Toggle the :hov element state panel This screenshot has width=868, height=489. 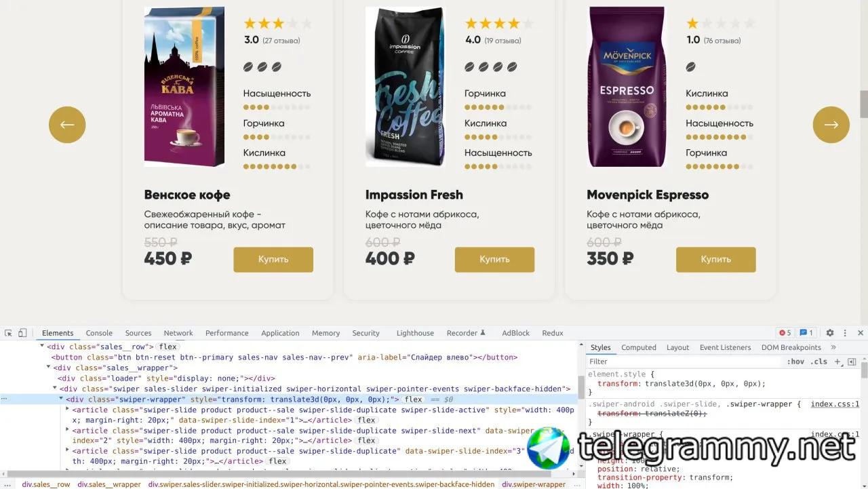pos(795,361)
